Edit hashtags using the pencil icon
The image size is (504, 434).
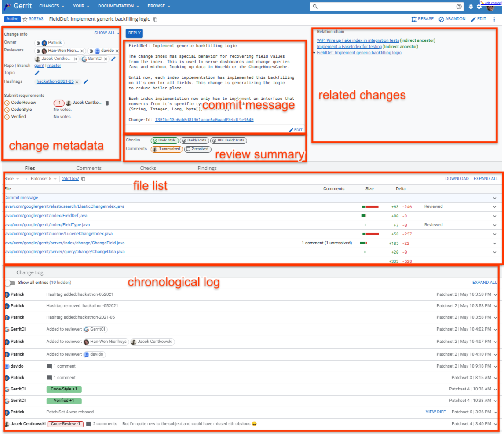coord(85,81)
